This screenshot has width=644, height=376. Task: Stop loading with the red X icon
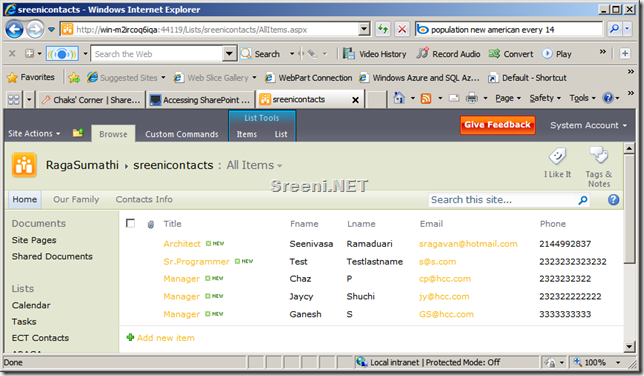402,29
